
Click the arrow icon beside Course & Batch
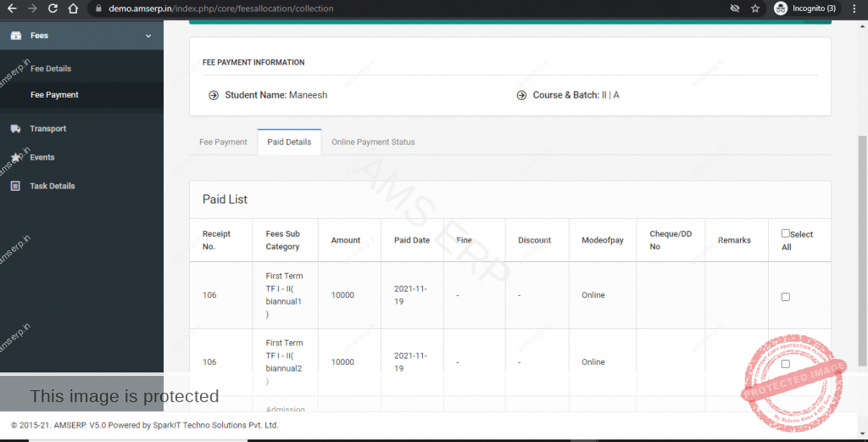[x=521, y=95]
